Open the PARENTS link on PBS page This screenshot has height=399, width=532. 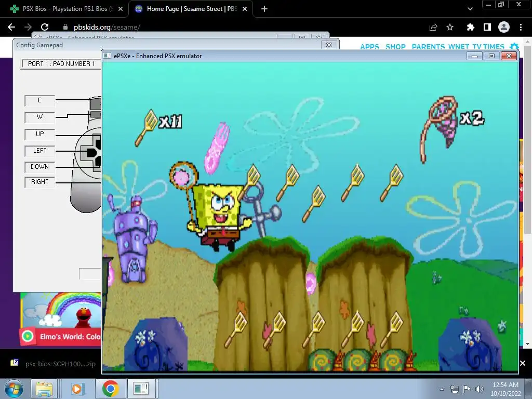pyautogui.click(x=428, y=46)
